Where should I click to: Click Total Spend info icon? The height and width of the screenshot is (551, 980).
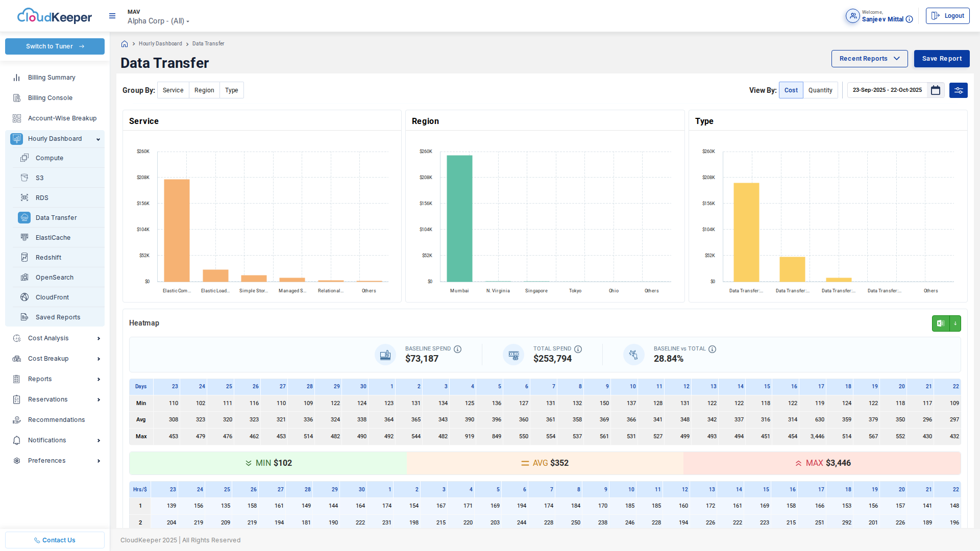[x=578, y=349]
